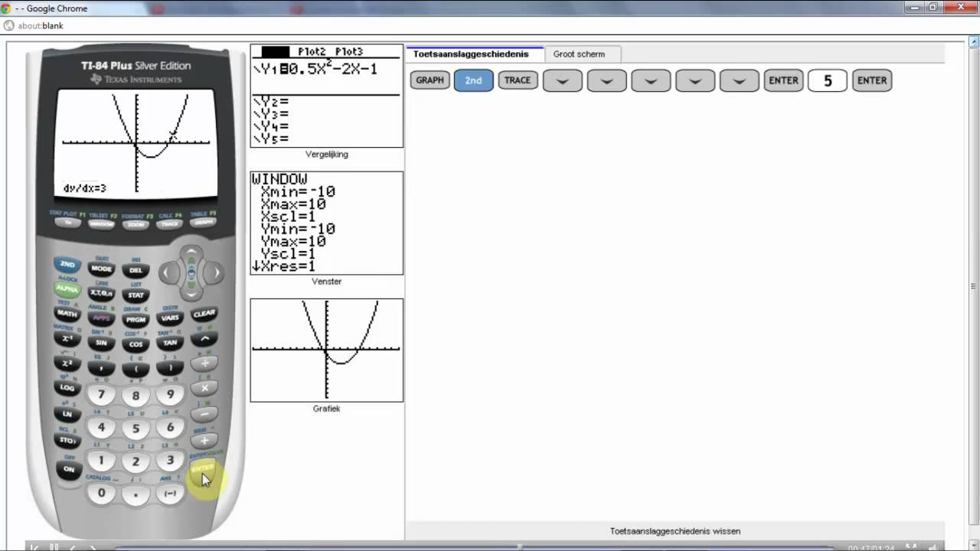
Task: Click the ON key on calculator
Action: tap(67, 469)
